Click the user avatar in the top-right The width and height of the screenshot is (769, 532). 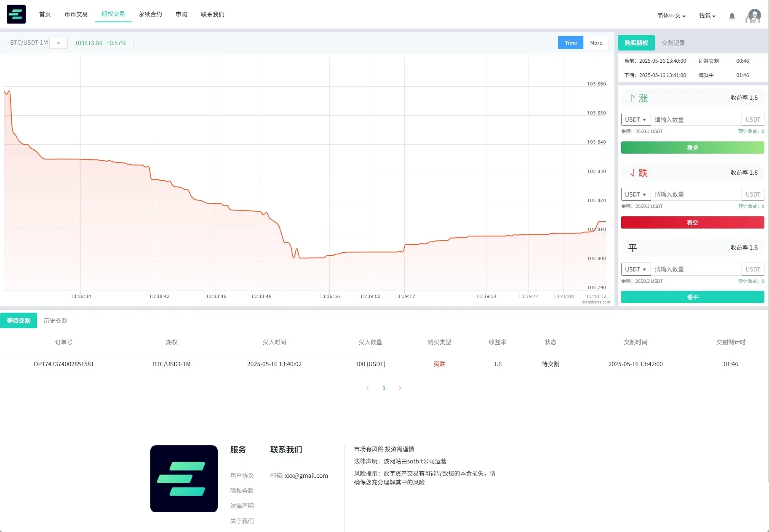[753, 16]
